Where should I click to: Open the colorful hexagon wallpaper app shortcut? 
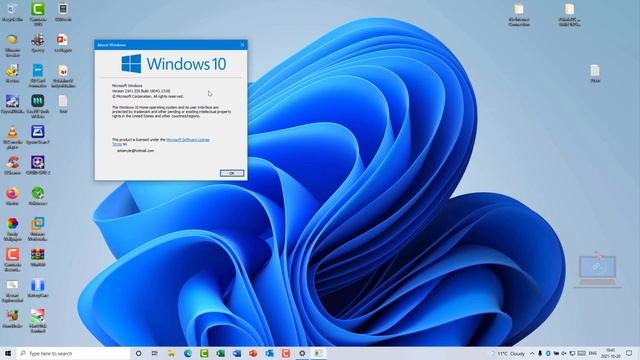pos(12,229)
